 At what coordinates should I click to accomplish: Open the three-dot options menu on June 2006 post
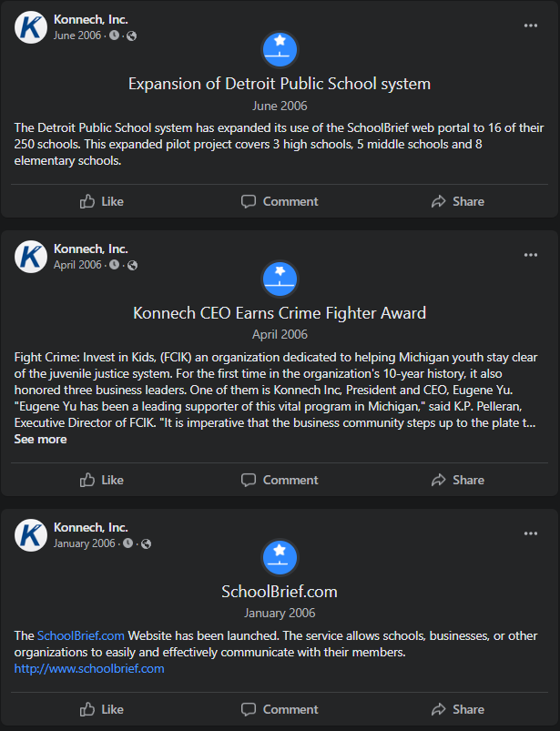point(531,25)
